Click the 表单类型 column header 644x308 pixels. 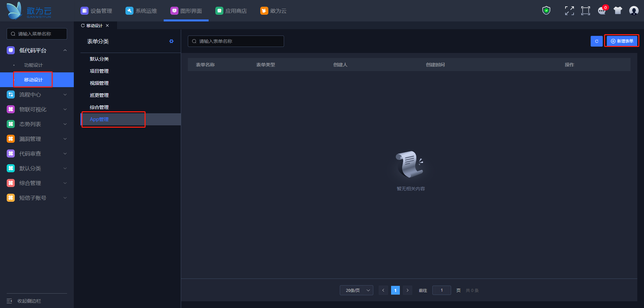(266, 65)
